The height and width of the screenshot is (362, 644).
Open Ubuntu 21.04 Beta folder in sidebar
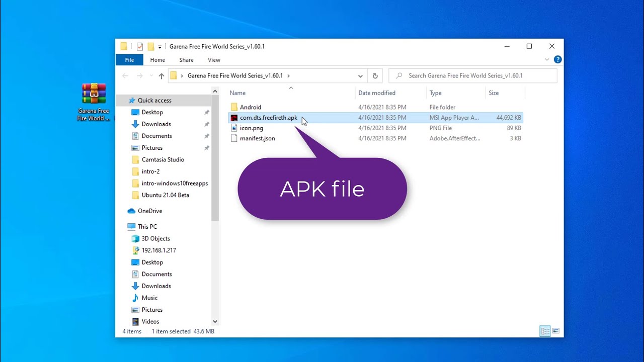pos(165,195)
